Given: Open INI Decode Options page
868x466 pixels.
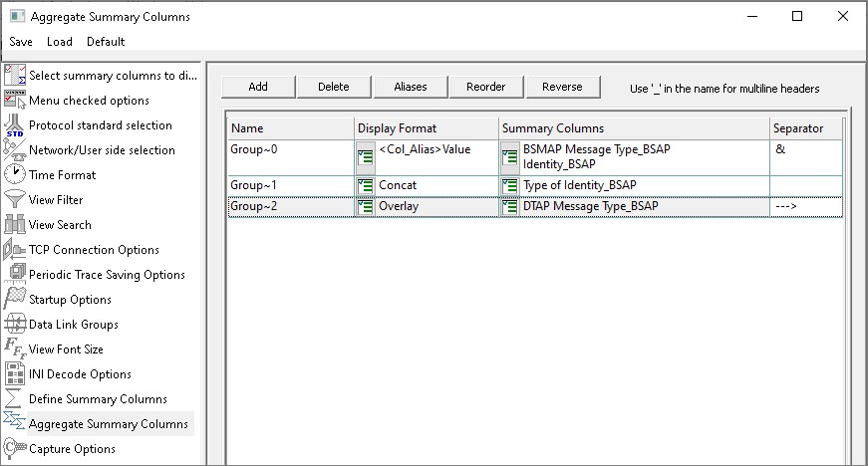Looking at the screenshot, I should 81,373.
